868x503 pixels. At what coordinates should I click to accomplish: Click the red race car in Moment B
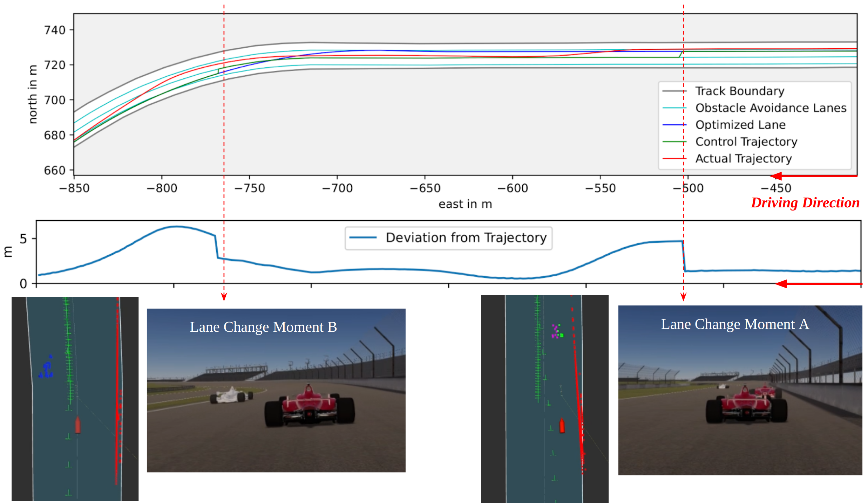(x=309, y=406)
